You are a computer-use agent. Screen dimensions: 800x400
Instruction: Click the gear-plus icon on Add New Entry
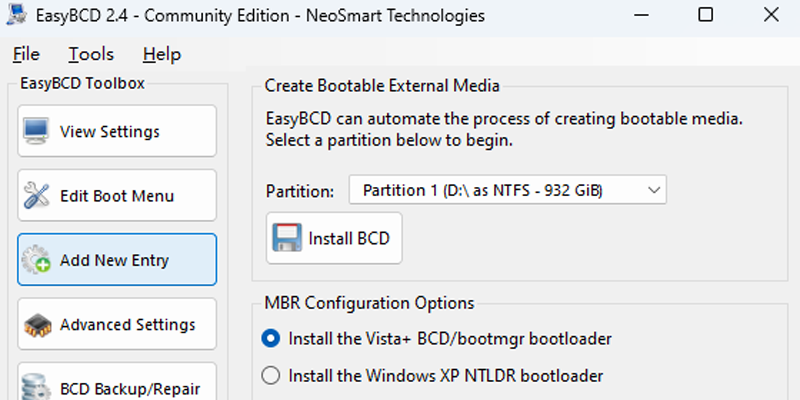pyautogui.click(x=36, y=260)
